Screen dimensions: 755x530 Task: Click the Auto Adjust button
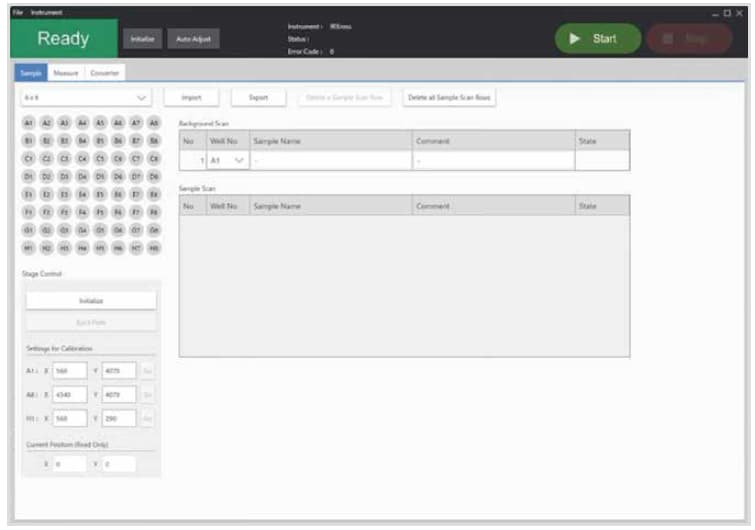193,39
